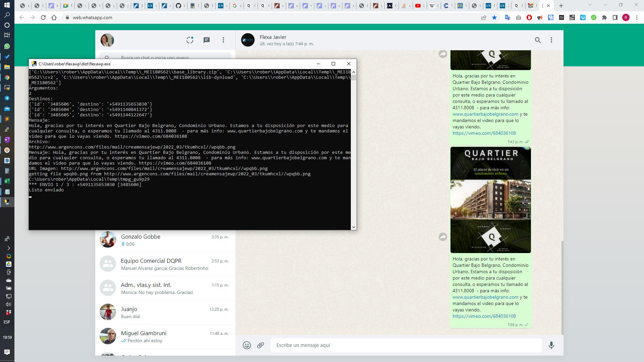Open the Google Translate extension icon
This screenshot has width=644, height=362.
point(508,18)
